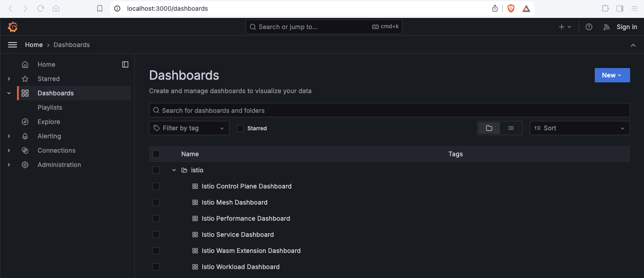This screenshot has width=644, height=278.
Task: Collapse the top bar chevron
Action: (633, 45)
